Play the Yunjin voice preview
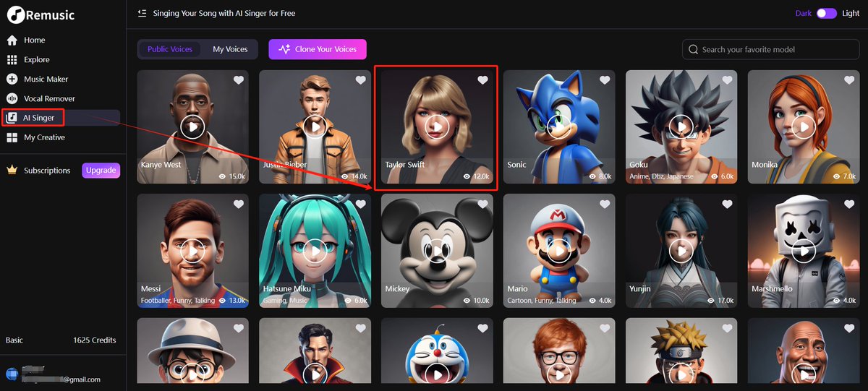Image resolution: width=868 pixels, height=391 pixels. 681,250
